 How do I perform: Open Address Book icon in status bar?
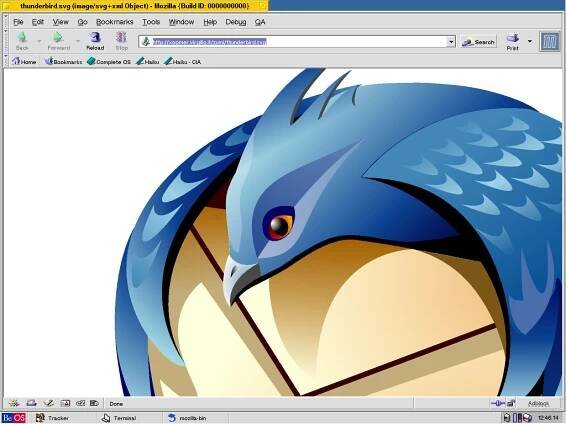pyautogui.click(x=65, y=403)
